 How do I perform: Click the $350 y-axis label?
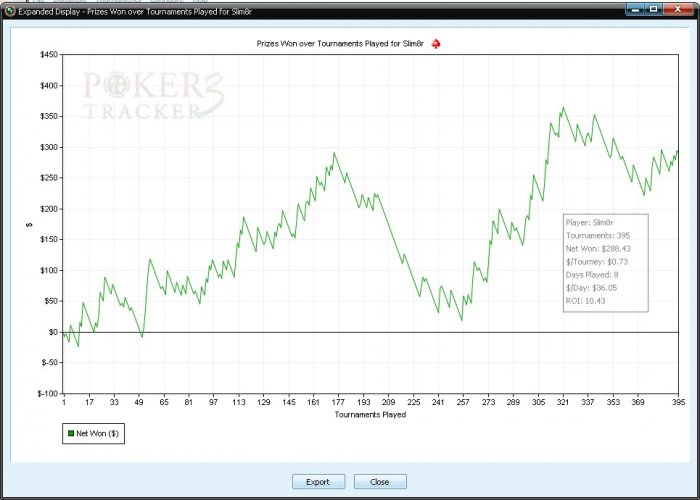[49, 116]
